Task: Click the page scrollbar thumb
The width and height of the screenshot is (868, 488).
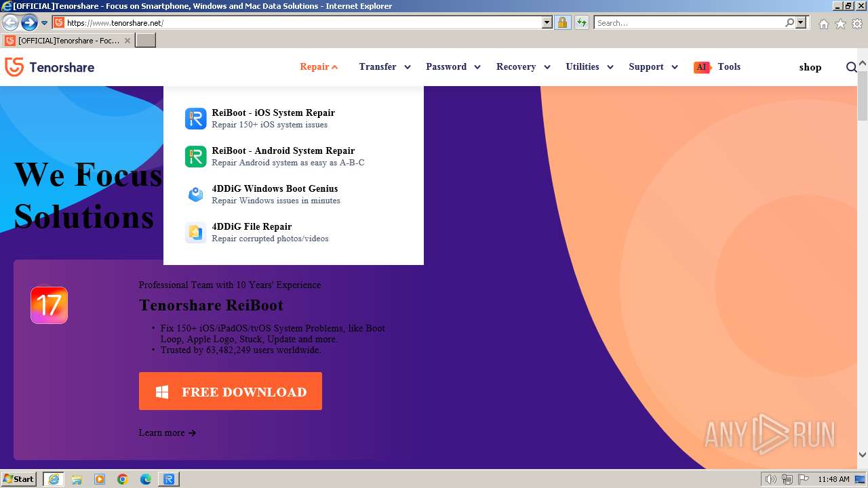Action: (863, 96)
